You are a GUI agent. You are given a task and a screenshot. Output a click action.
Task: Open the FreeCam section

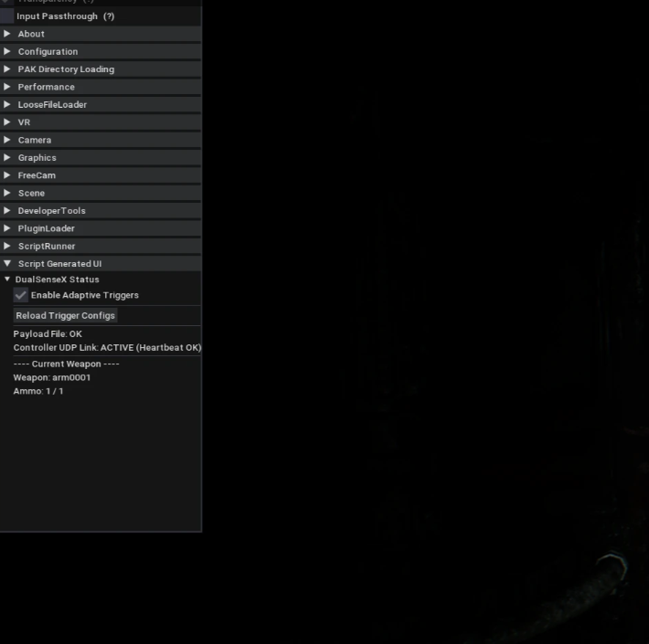pyautogui.click(x=101, y=175)
